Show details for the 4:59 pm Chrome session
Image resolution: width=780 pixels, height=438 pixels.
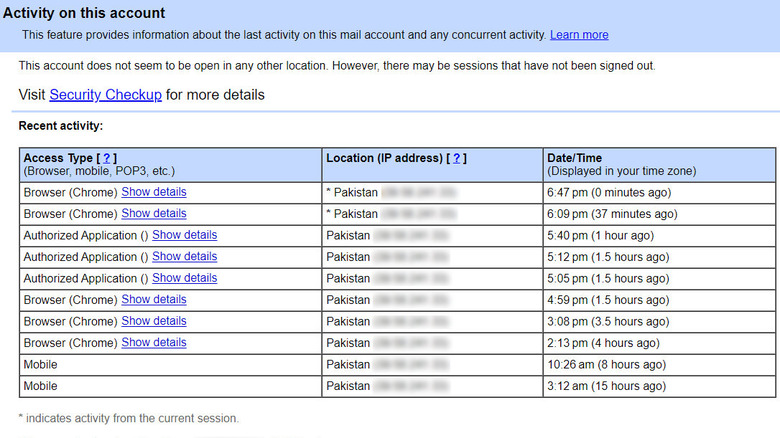pyautogui.click(x=154, y=299)
